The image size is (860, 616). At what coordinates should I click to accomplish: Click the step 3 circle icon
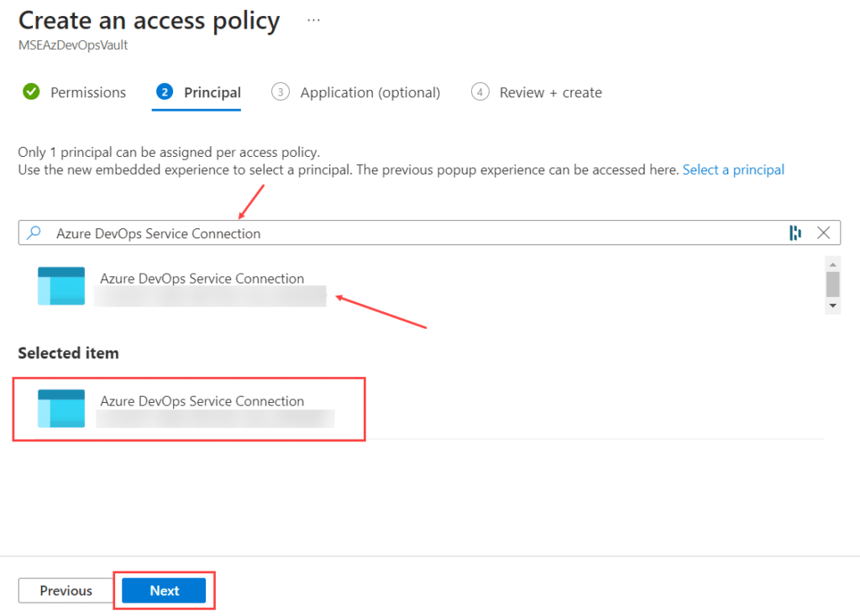(281, 91)
